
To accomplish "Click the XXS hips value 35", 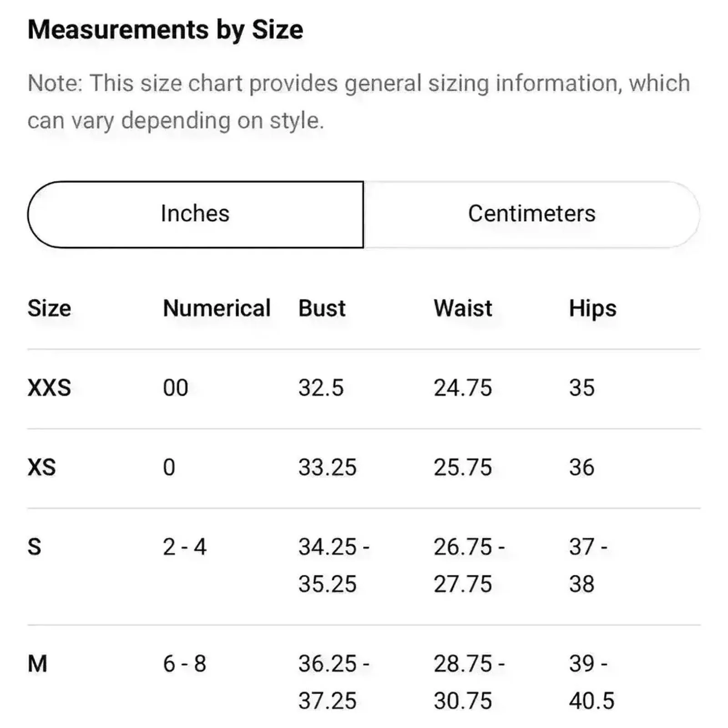I will point(581,388).
